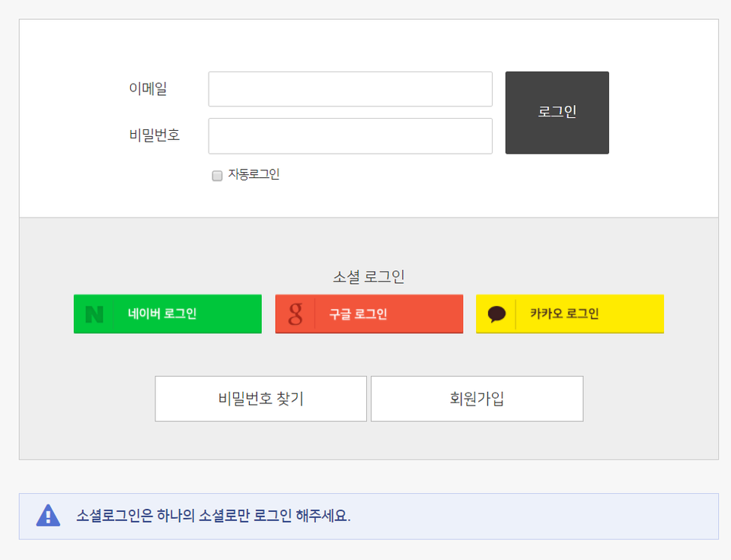Click the Kakao speech bubble icon

point(496,314)
